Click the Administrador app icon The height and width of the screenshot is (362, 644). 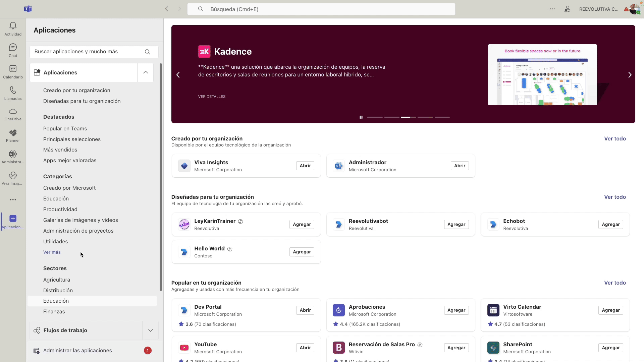[338, 166]
